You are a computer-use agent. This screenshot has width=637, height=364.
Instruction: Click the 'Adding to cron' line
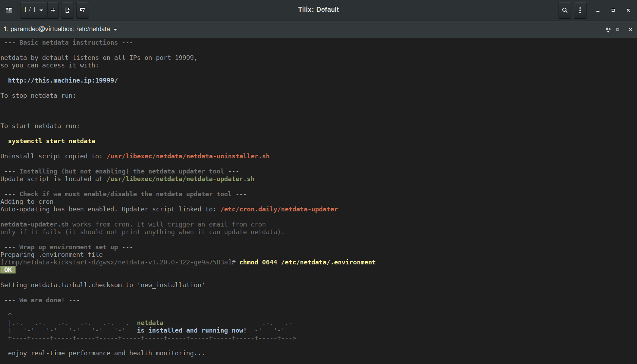click(27, 202)
